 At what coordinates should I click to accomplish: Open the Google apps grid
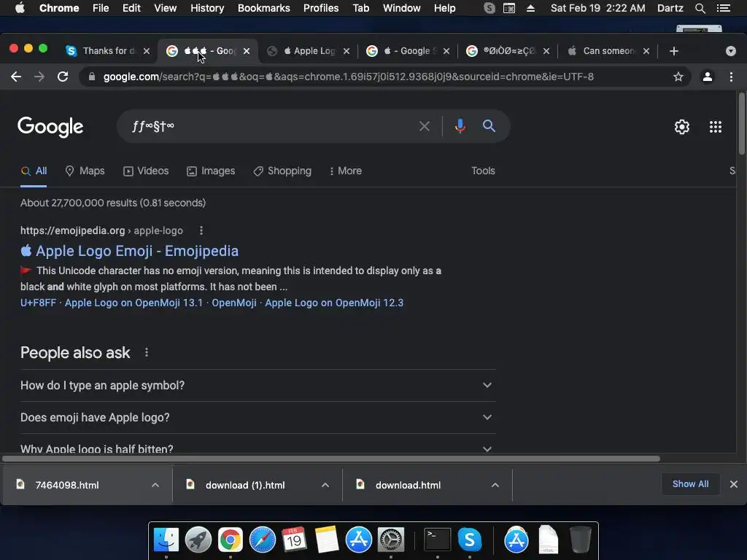(715, 127)
